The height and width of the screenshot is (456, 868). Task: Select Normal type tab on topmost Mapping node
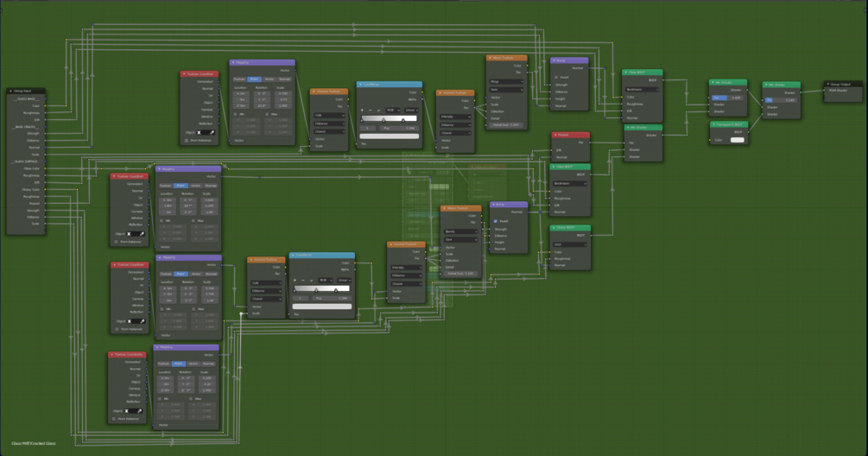click(x=284, y=79)
